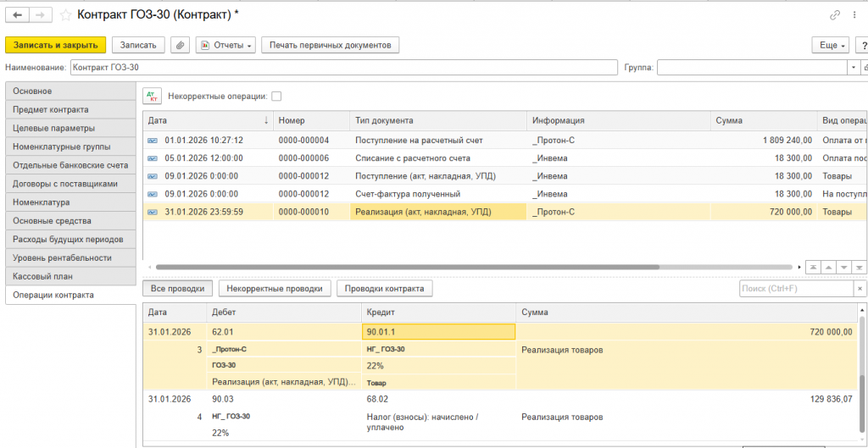Move up one row with the up arrow
868x448 pixels.
pyautogui.click(x=828, y=267)
